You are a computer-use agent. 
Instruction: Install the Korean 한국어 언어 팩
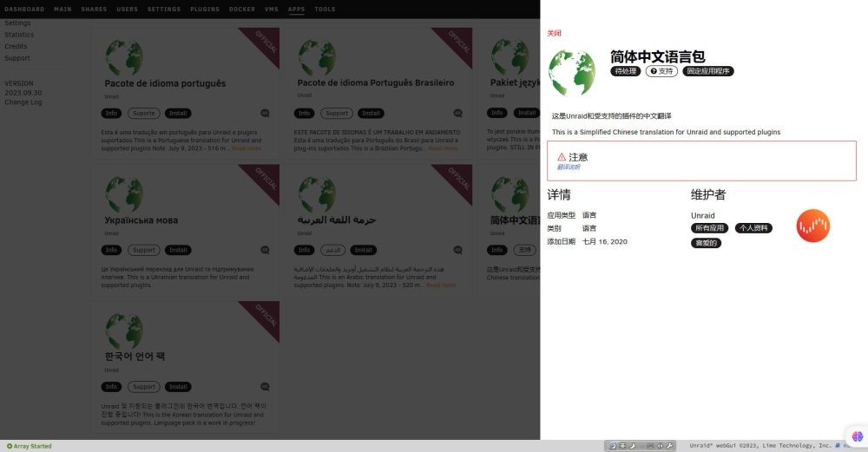point(178,387)
